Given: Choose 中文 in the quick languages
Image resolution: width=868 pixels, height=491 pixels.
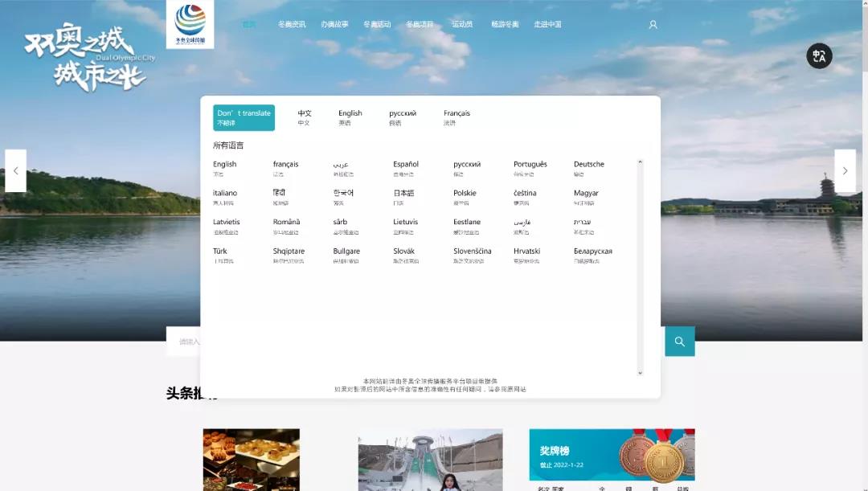Looking at the screenshot, I should [305, 117].
